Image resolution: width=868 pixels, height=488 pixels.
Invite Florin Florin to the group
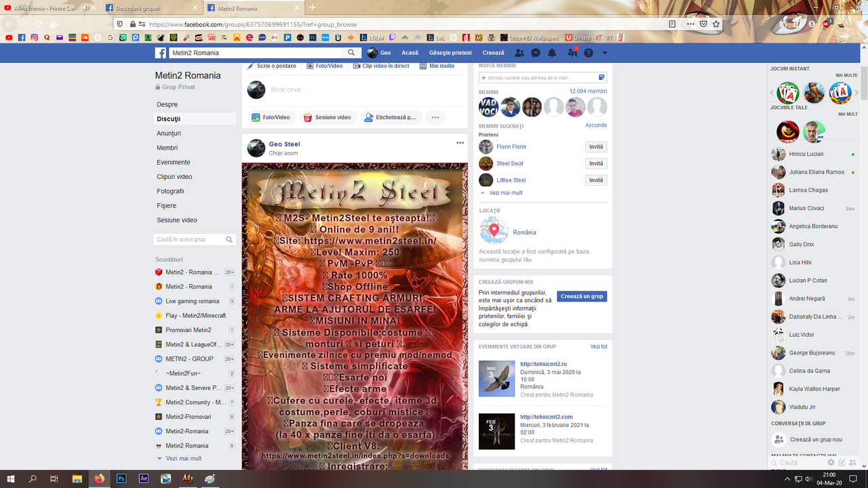point(596,146)
